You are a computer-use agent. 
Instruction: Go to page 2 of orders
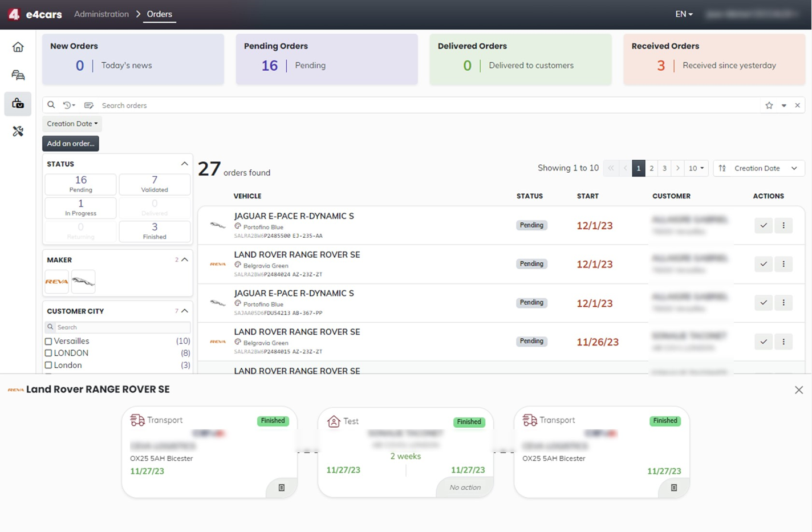(x=651, y=168)
